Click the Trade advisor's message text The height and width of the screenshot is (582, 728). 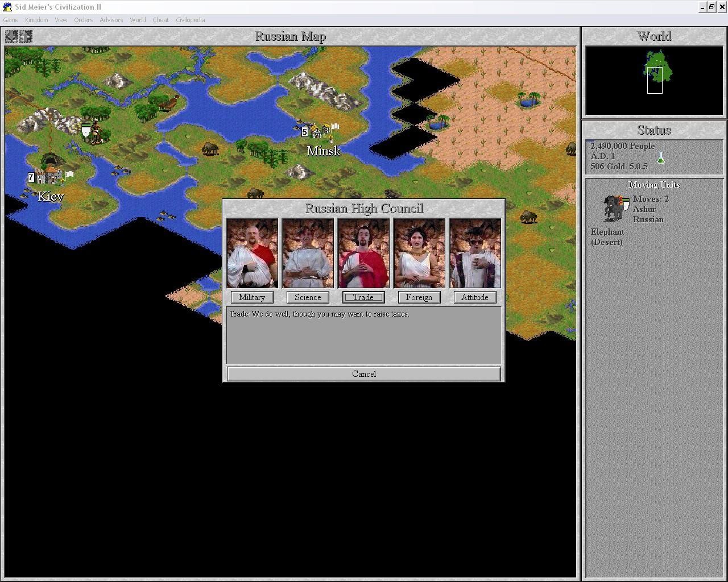[x=320, y=314]
